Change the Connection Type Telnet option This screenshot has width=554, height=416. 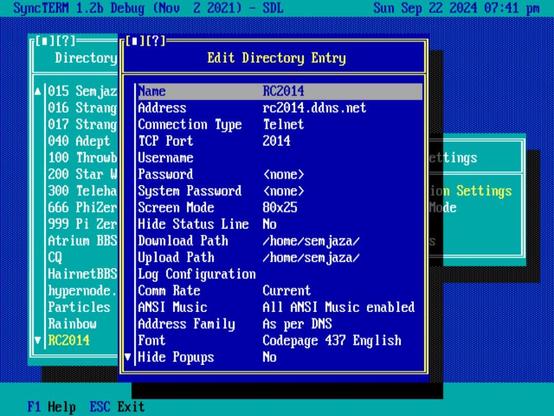tap(280, 124)
